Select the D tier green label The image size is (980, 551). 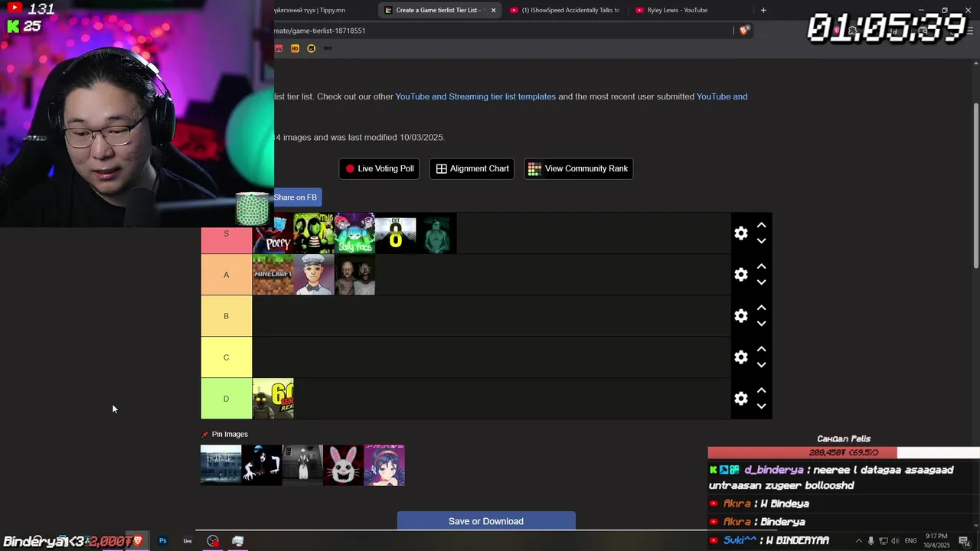[x=226, y=399]
